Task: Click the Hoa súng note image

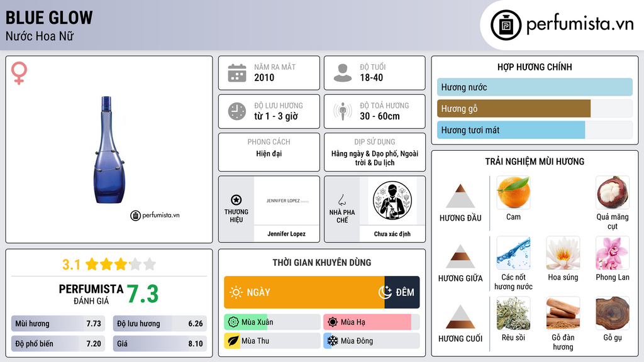Action: click(x=563, y=253)
